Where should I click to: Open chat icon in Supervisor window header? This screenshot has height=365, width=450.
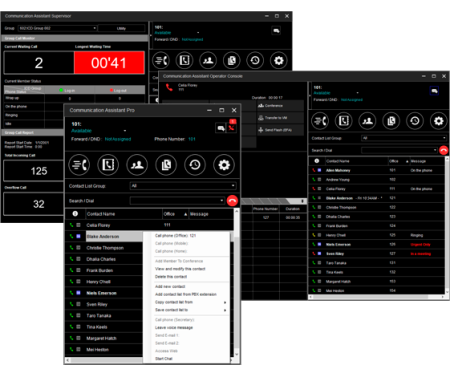[x=276, y=31]
